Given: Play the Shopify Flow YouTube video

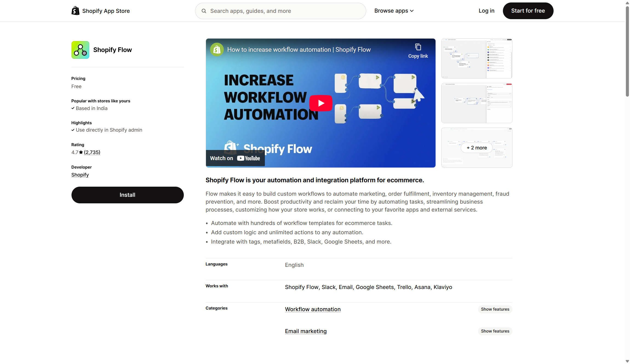Looking at the screenshot, I should coord(320,103).
